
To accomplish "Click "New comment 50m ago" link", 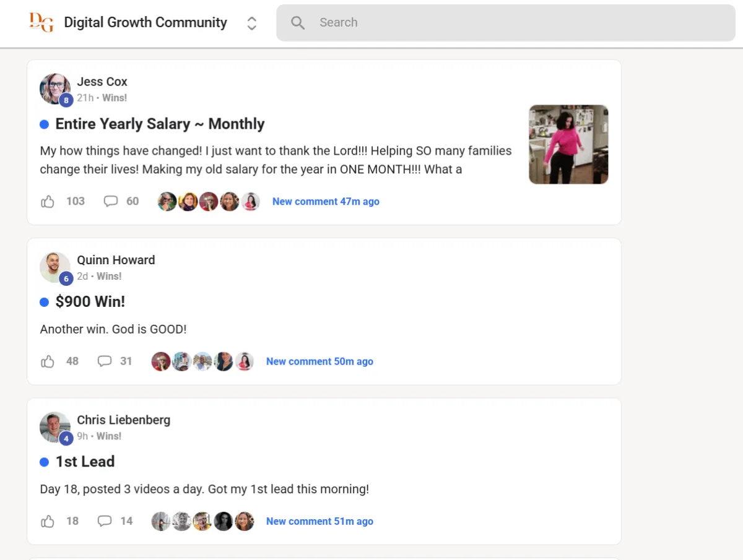I will [x=319, y=361].
